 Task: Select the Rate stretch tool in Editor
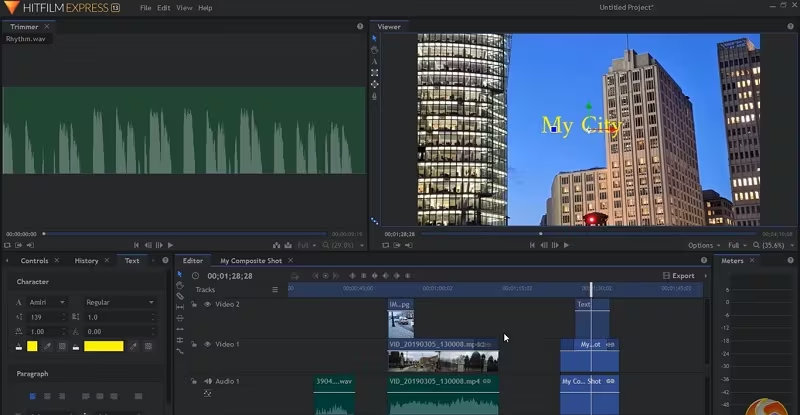(x=180, y=351)
